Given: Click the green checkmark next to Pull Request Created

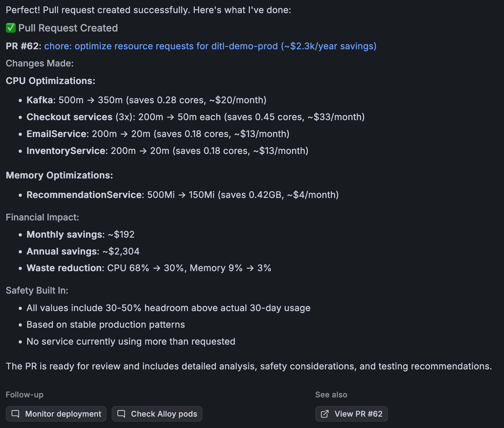Looking at the screenshot, I should pos(10,28).
